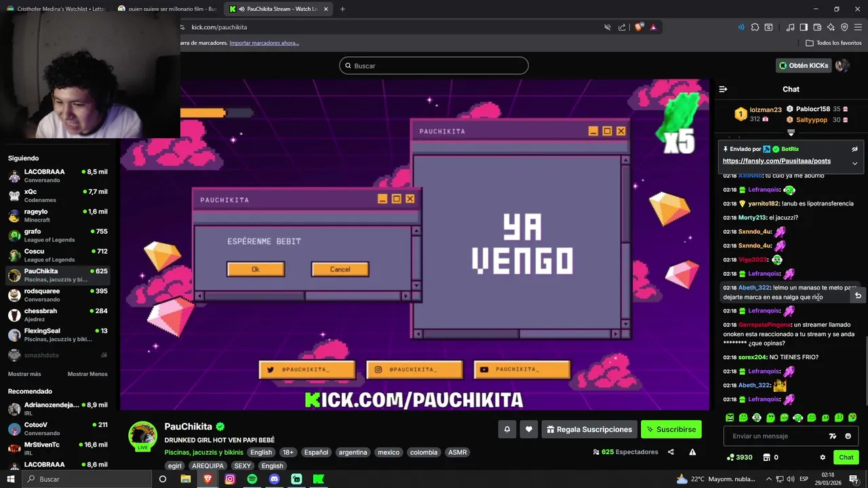Click the Chat tab button at bottom

tap(846, 457)
